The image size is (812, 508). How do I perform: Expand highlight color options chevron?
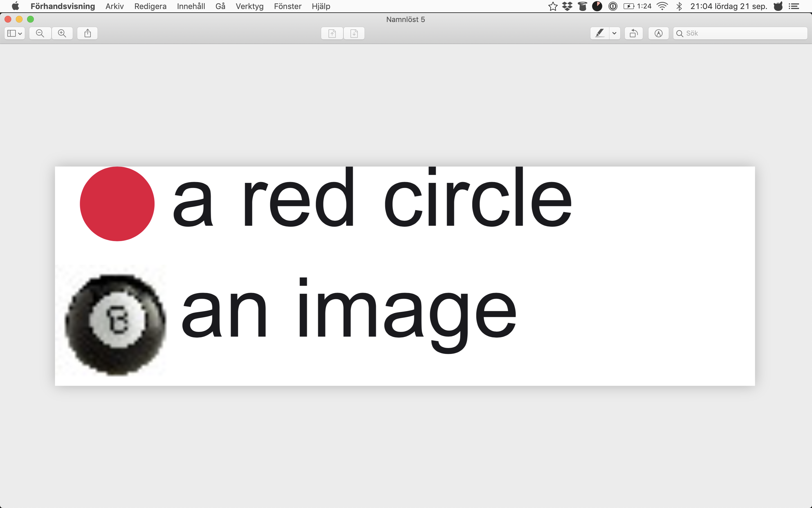click(614, 33)
